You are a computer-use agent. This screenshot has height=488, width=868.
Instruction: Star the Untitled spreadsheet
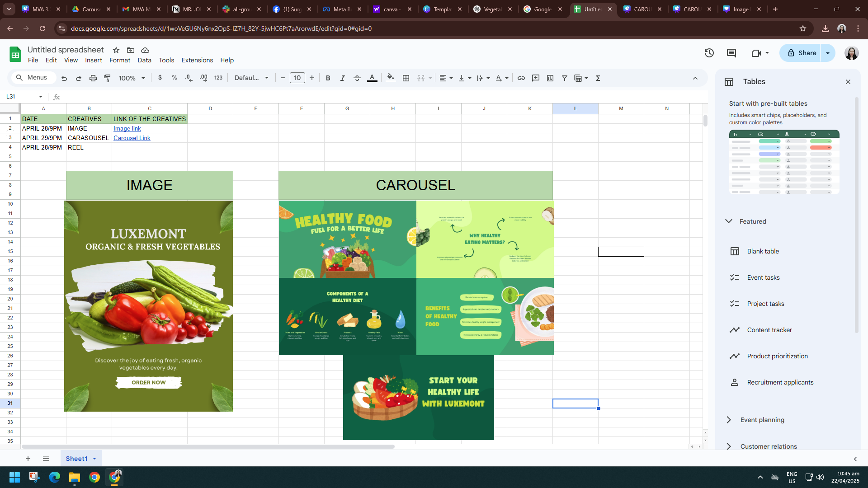pos(116,50)
